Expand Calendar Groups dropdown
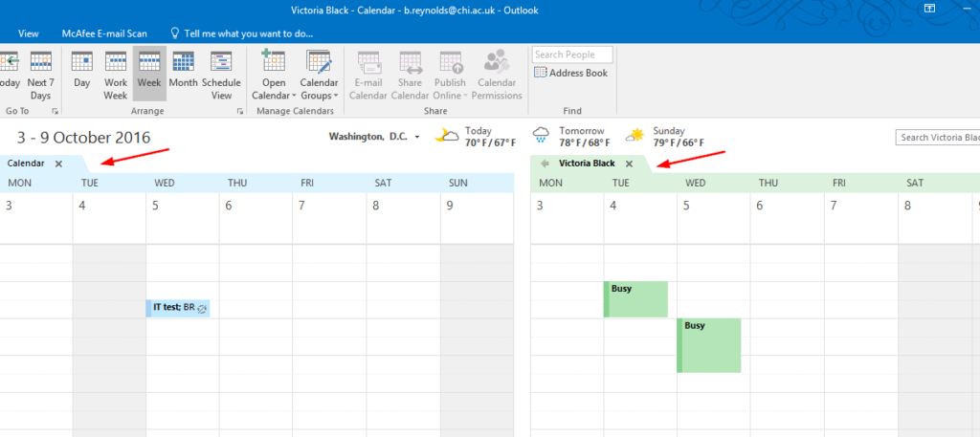 319,75
